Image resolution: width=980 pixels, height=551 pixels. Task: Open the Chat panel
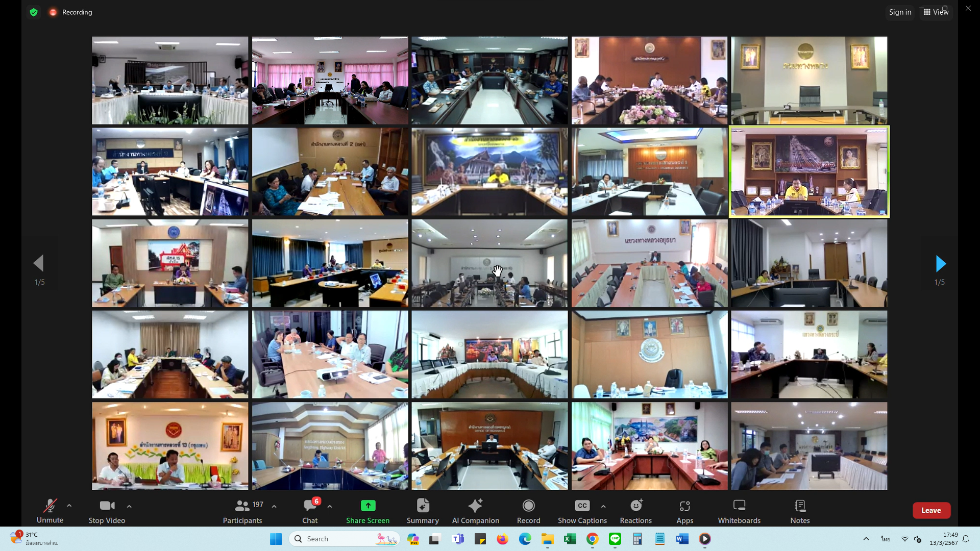(310, 511)
